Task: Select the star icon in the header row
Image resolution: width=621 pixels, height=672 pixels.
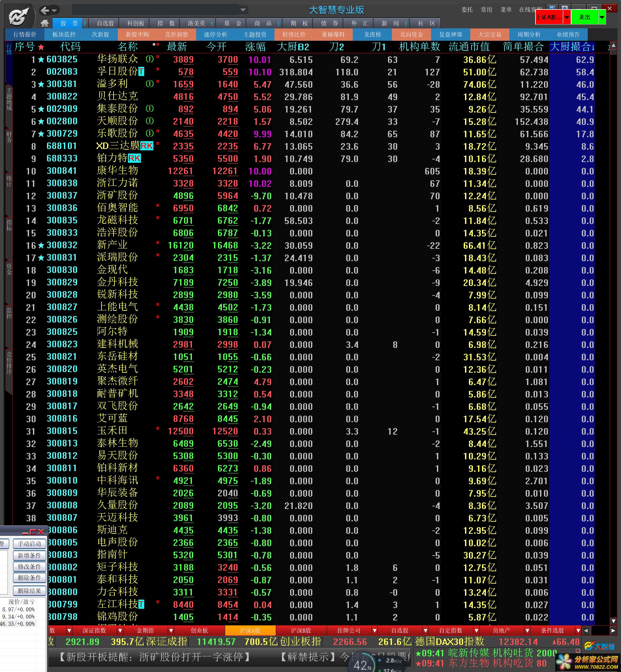Action: point(41,47)
